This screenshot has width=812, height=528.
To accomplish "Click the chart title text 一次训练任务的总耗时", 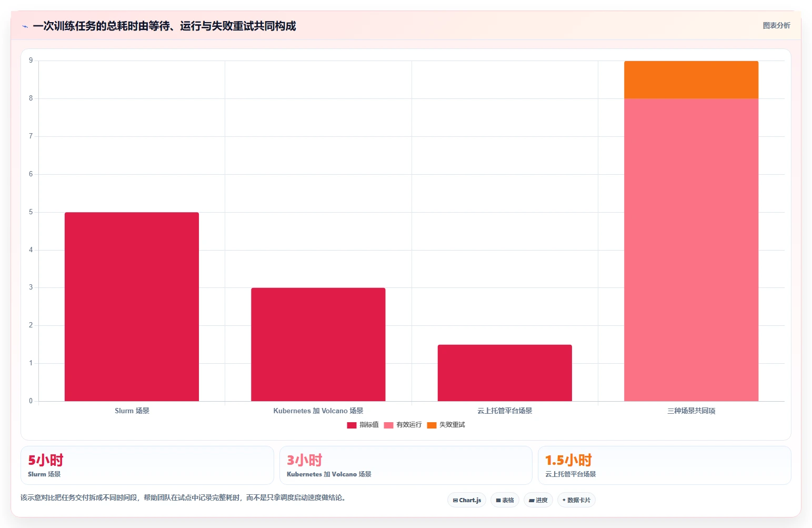I will click(85, 26).
